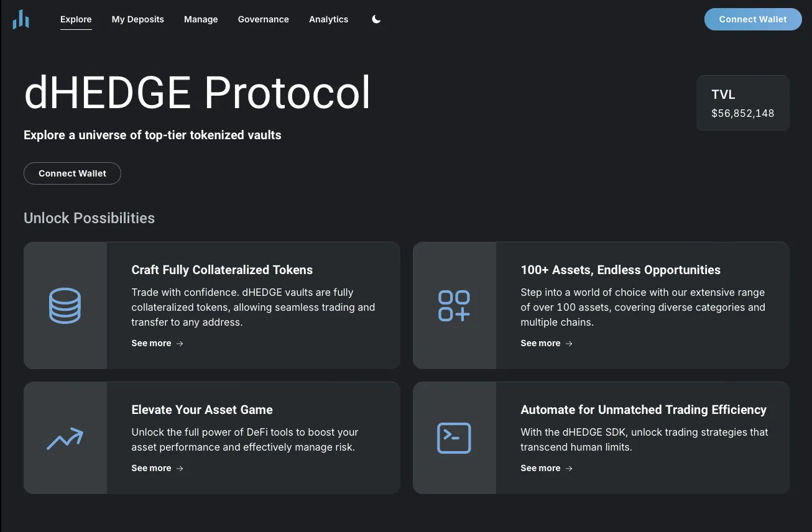The image size is (812, 532).
Task: Click Automate for Unmatched Trading Efficiency heading
Action: [x=643, y=410]
